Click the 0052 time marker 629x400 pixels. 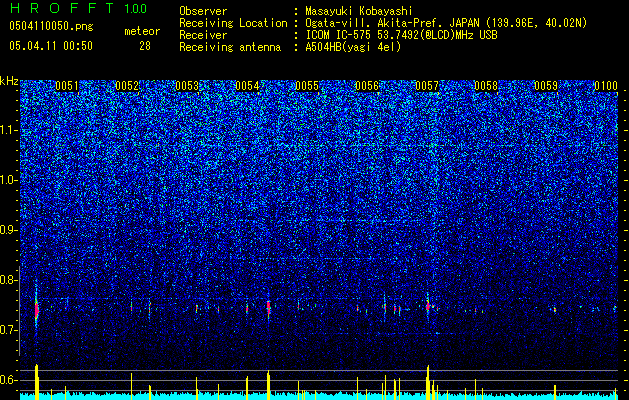tap(127, 86)
